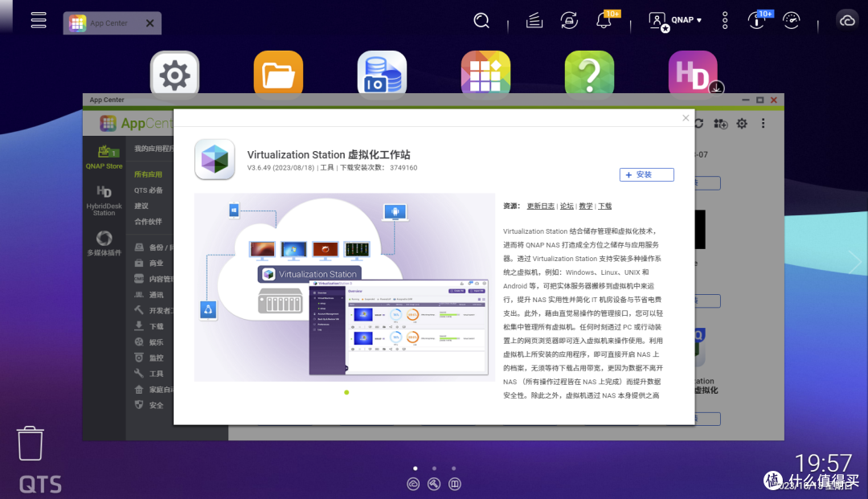
Task: Open App Center more options dots
Action: click(x=763, y=124)
